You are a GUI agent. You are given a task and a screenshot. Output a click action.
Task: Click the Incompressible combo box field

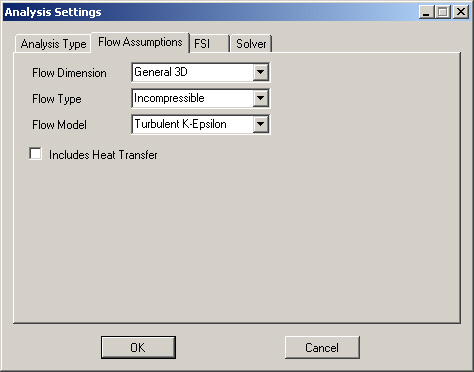click(201, 98)
